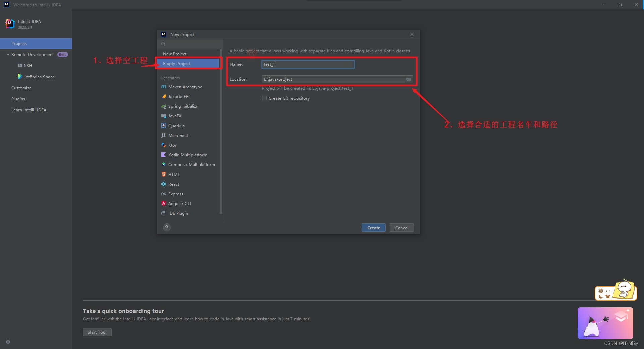Click the JavaFX folder icon
Viewport: 644px width, 349px height.
pyautogui.click(x=164, y=116)
